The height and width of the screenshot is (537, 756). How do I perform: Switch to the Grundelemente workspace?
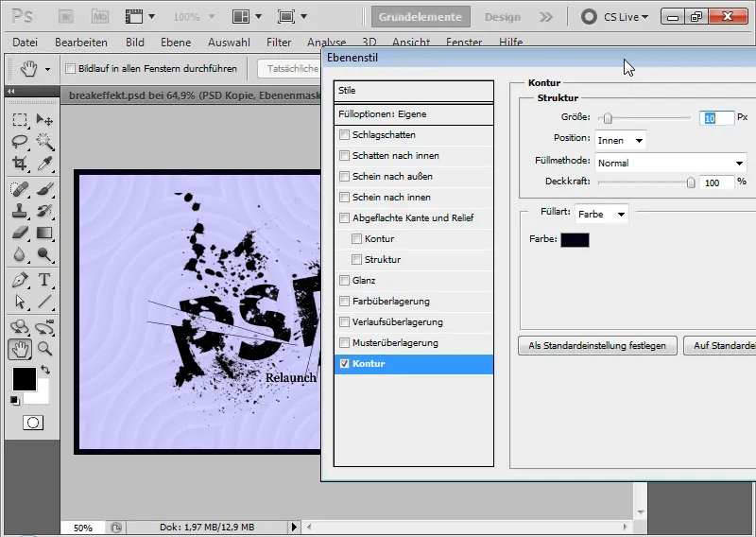tap(421, 17)
